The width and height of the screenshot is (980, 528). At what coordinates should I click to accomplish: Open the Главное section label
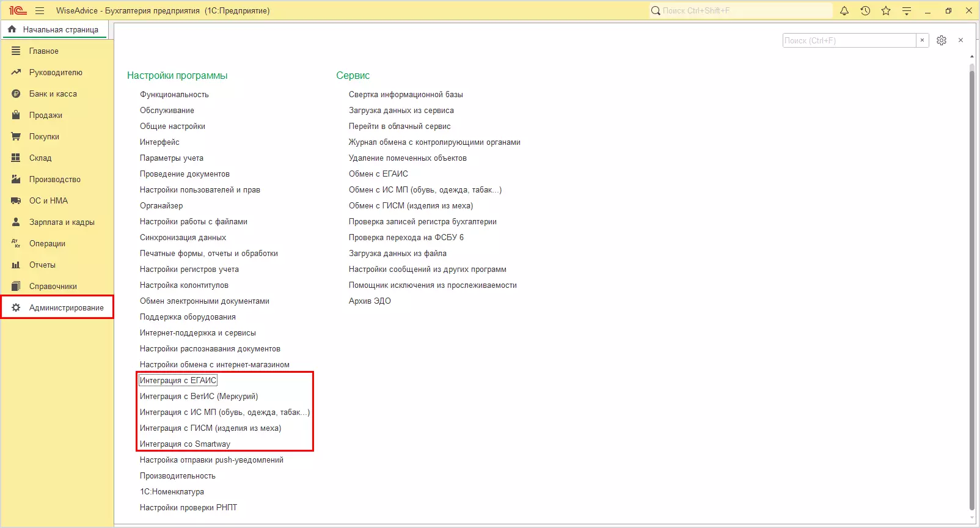[x=44, y=51]
